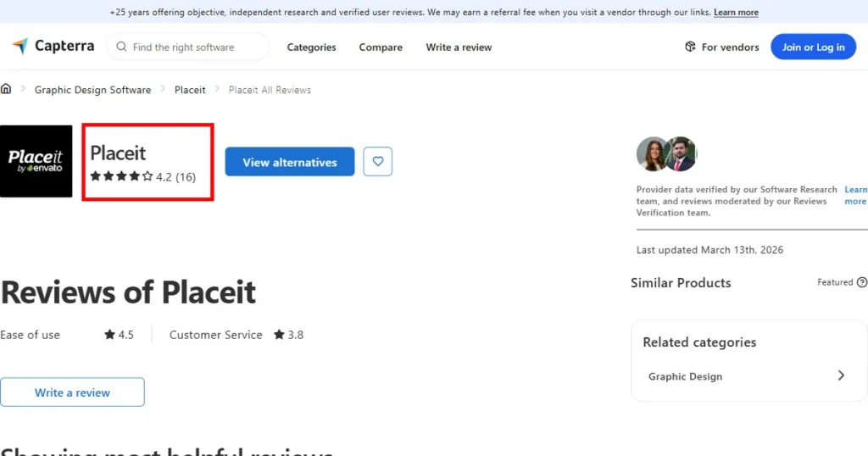Click the Ease of use label

30,335
